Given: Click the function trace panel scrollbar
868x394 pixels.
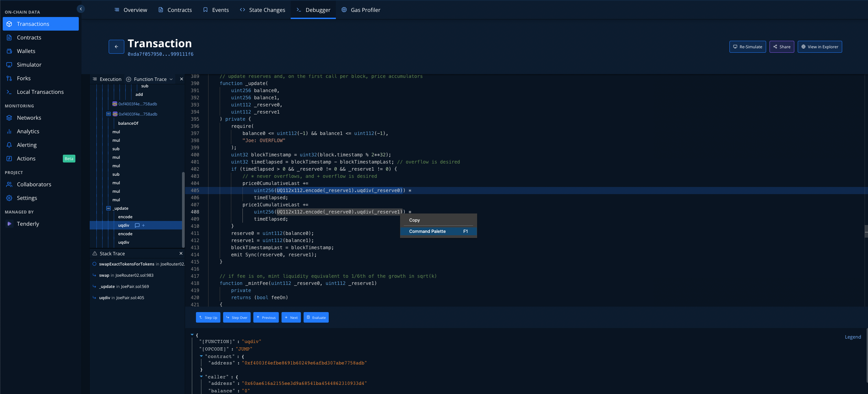Looking at the screenshot, I should (183, 210).
